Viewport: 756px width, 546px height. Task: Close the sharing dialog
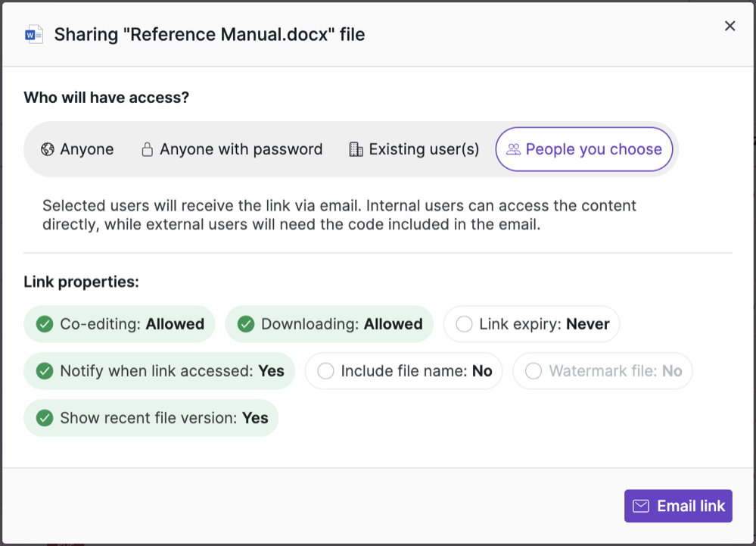point(730,26)
